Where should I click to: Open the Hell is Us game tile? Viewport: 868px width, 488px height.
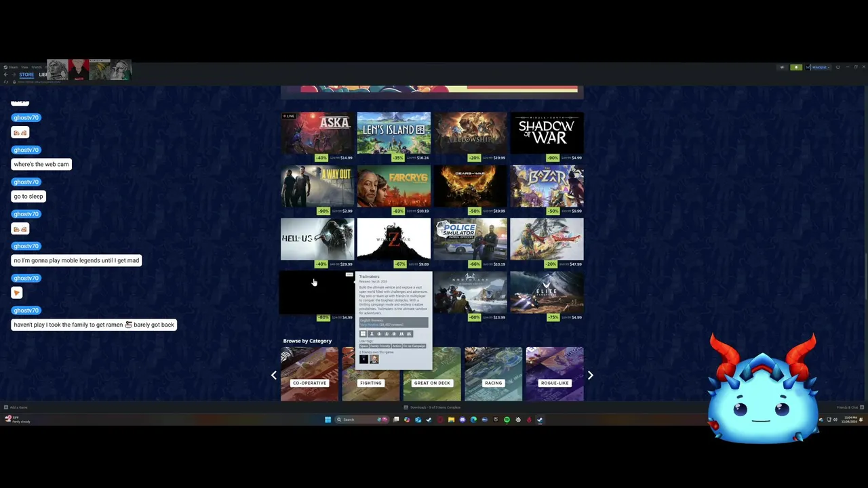point(317,243)
